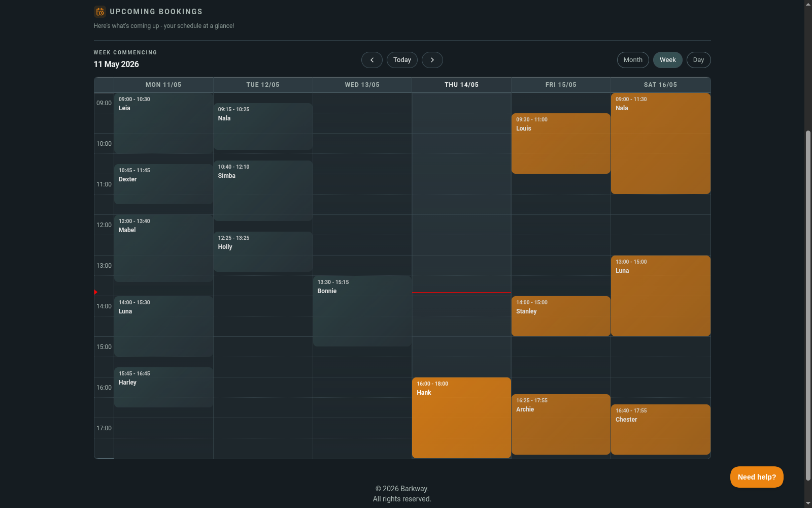Click the Upcoming Bookings calendar icon
Screen dimensions: 812x508
(100, 12)
